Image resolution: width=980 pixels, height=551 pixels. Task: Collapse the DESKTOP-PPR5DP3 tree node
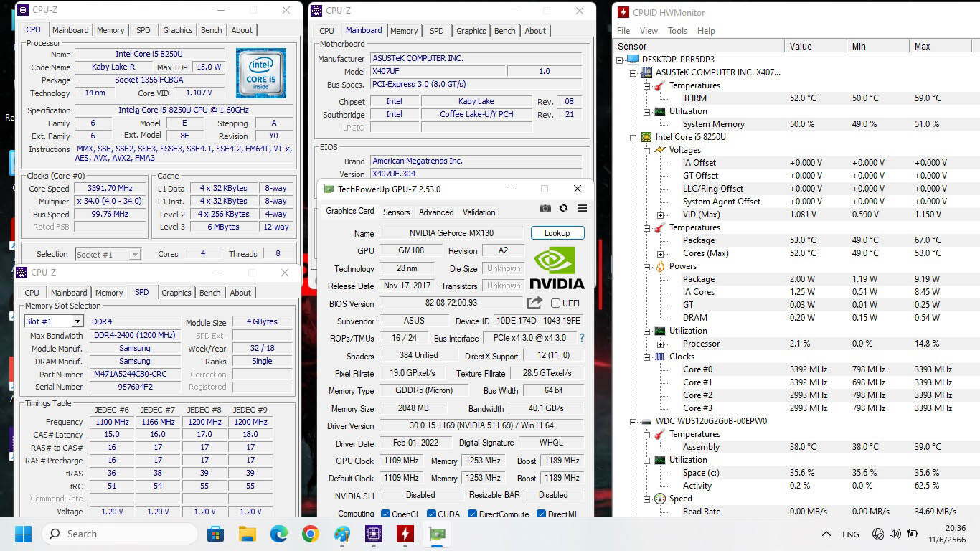click(x=619, y=60)
